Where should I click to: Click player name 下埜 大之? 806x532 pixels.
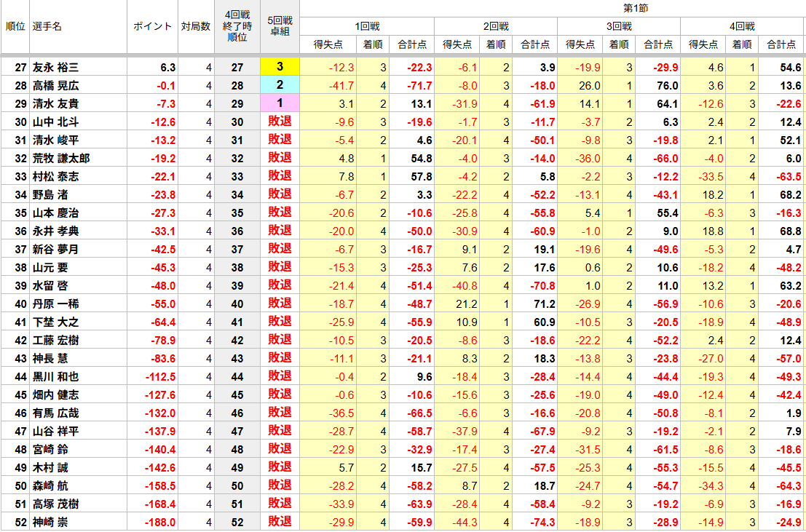55,322
